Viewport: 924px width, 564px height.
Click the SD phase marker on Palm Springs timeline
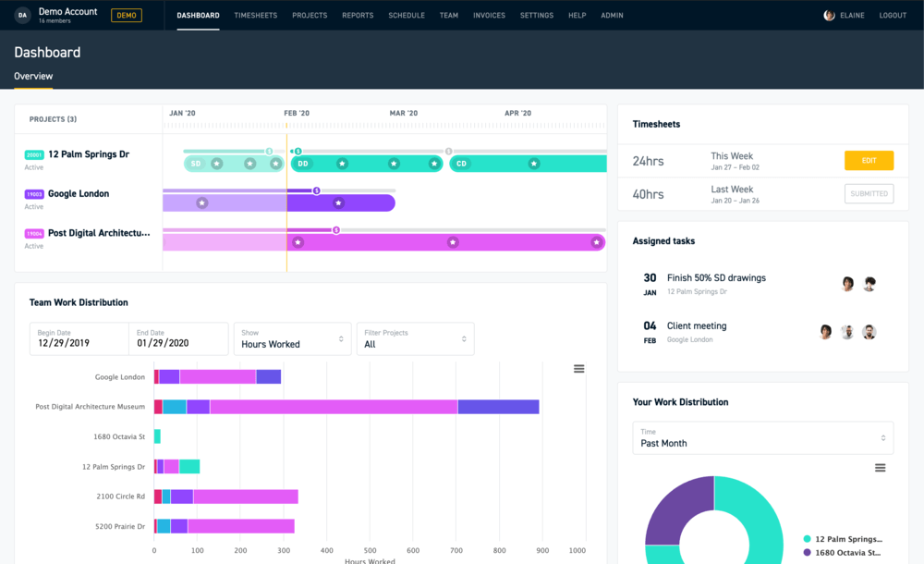[196, 163]
